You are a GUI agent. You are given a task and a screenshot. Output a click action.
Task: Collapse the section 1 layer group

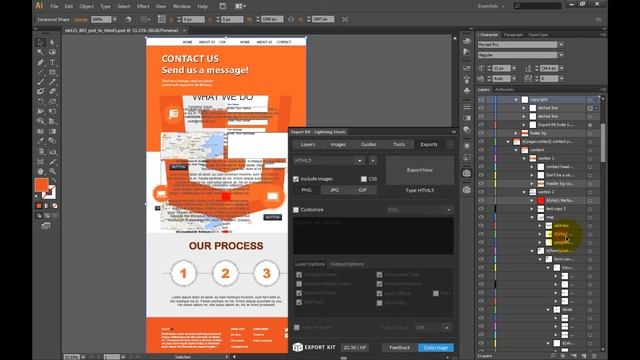coord(524,158)
